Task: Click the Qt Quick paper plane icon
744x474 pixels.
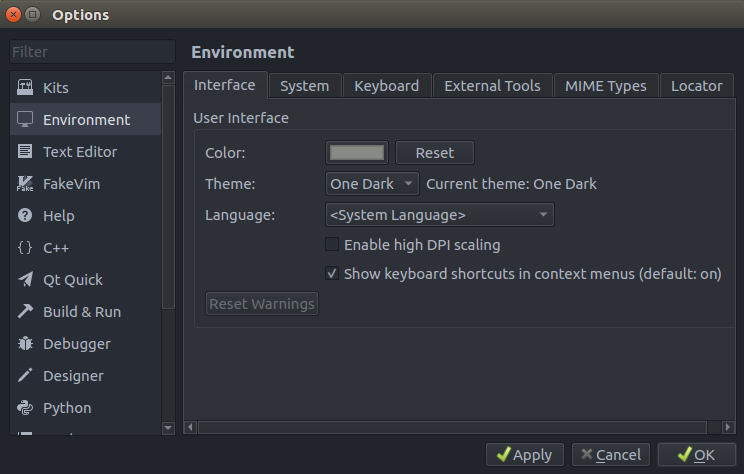Action: click(x=25, y=279)
